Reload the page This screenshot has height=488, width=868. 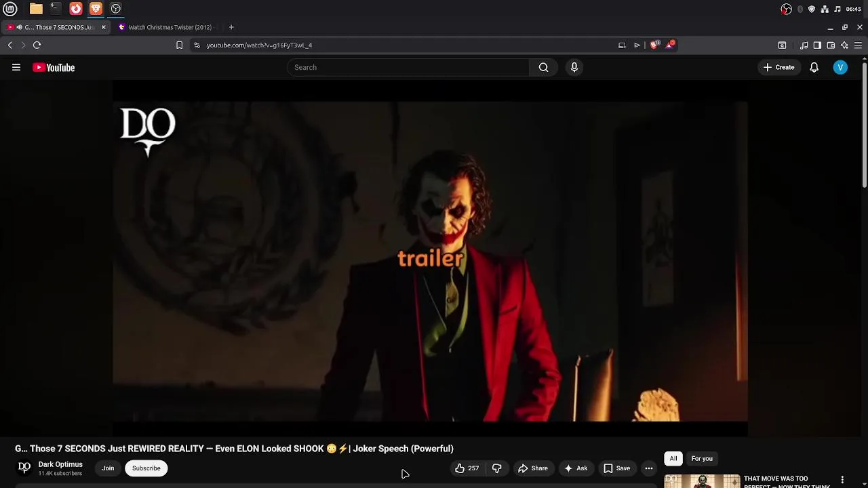coord(37,45)
